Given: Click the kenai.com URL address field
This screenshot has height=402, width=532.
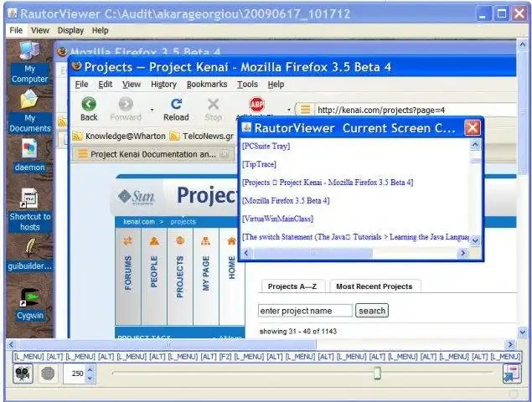Looking at the screenshot, I should [415, 110].
